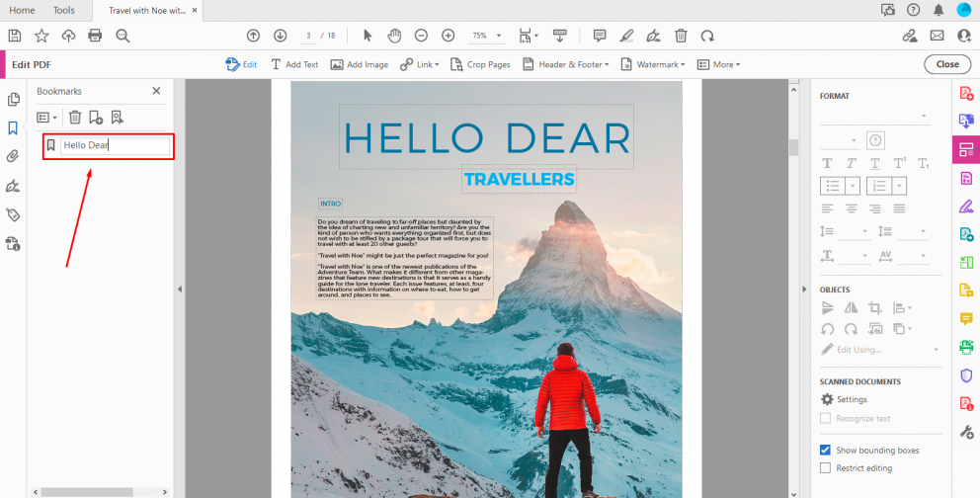Switch to the Tools tab
This screenshot has width=980, height=498.
click(x=64, y=10)
